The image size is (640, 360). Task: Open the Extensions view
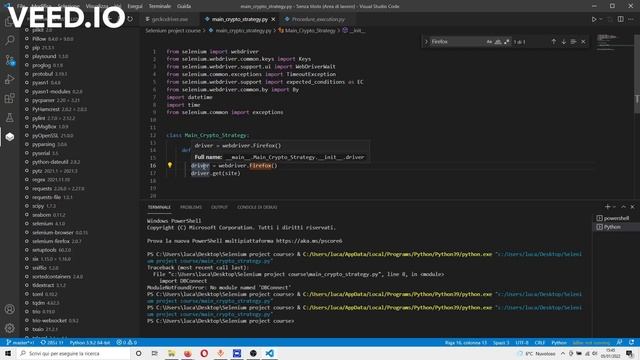click(9, 98)
